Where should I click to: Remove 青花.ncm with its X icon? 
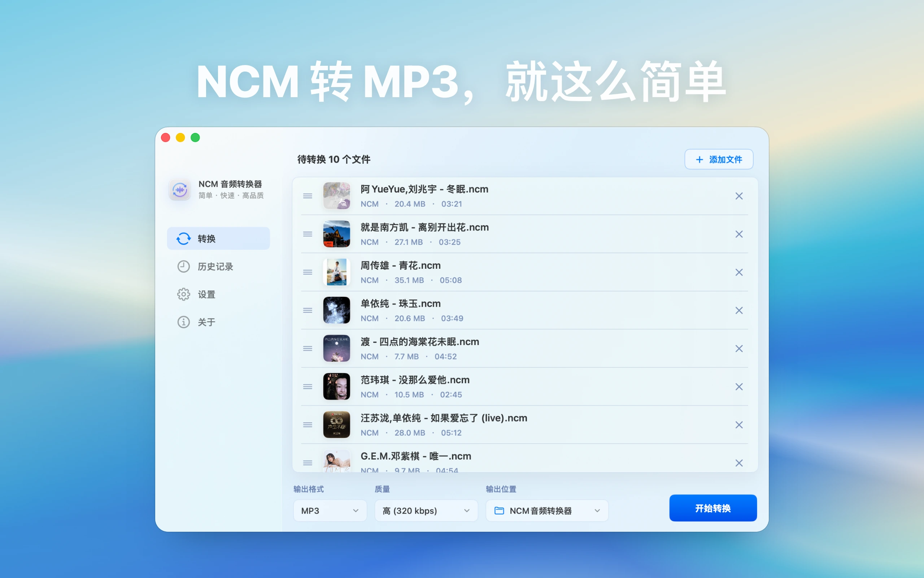pos(739,272)
